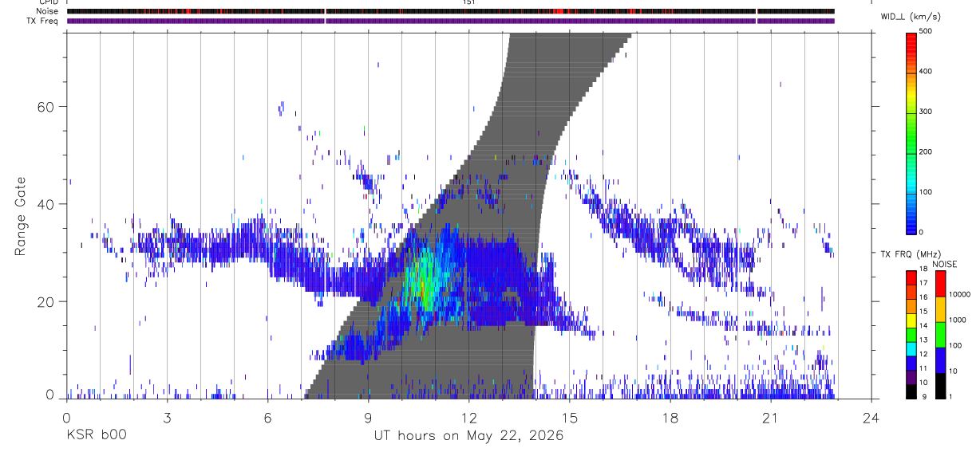Image resolution: width=980 pixels, height=452 pixels.
Task: Click the green 13–14 MHz swatch in TX FRQ legend
Action: coord(911,333)
